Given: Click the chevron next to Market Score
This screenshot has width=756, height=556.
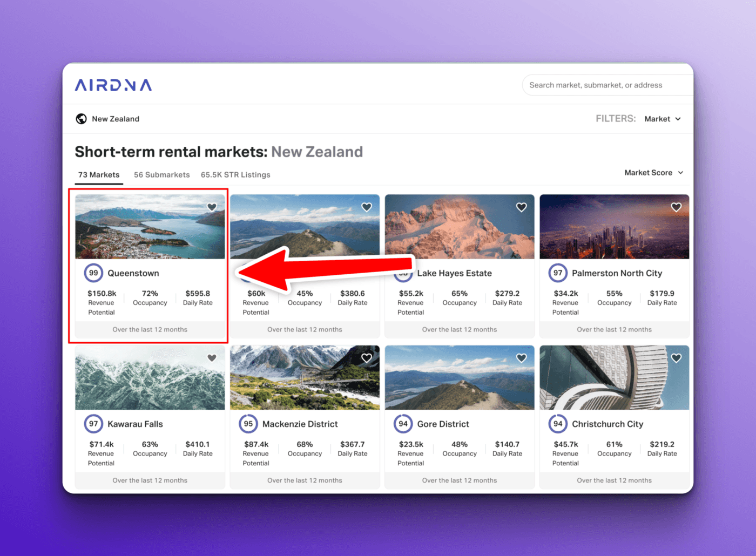Looking at the screenshot, I should (680, 173).
